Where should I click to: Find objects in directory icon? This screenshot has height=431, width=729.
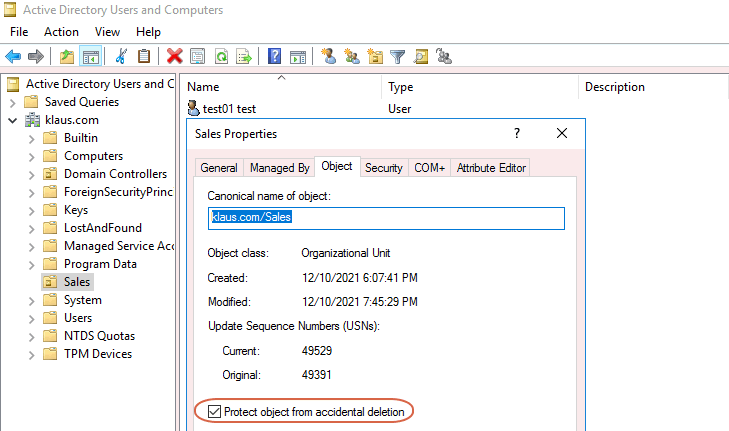[421, 57]
